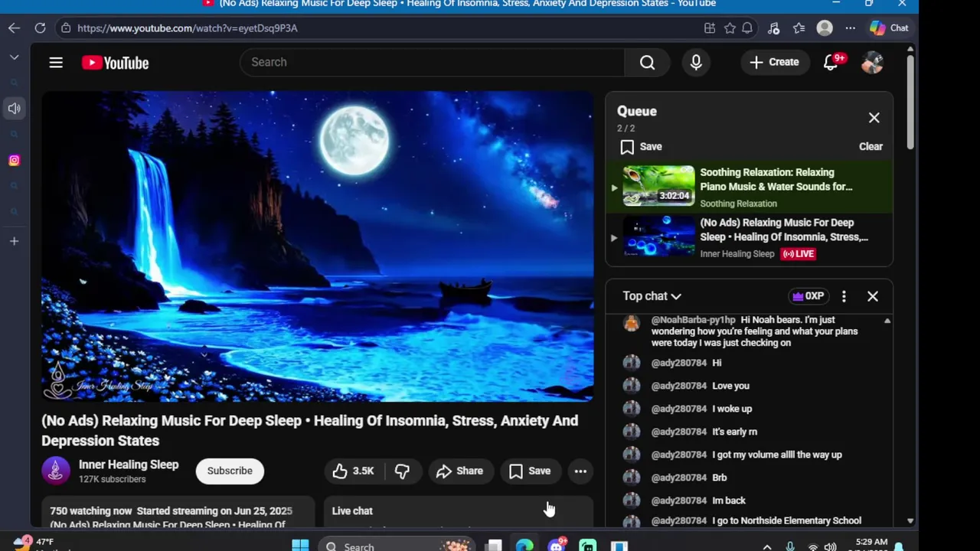Click the Instagram icon in browser sidebar

[14, 160]
